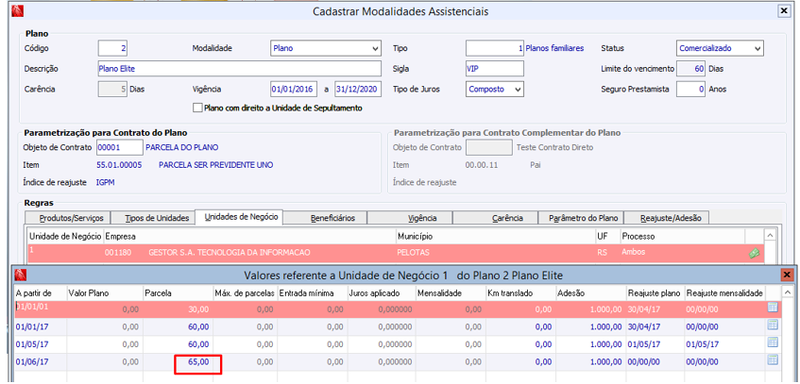800x384 pixels.
Task: Click the Tipo code input field
Action: 494,48
